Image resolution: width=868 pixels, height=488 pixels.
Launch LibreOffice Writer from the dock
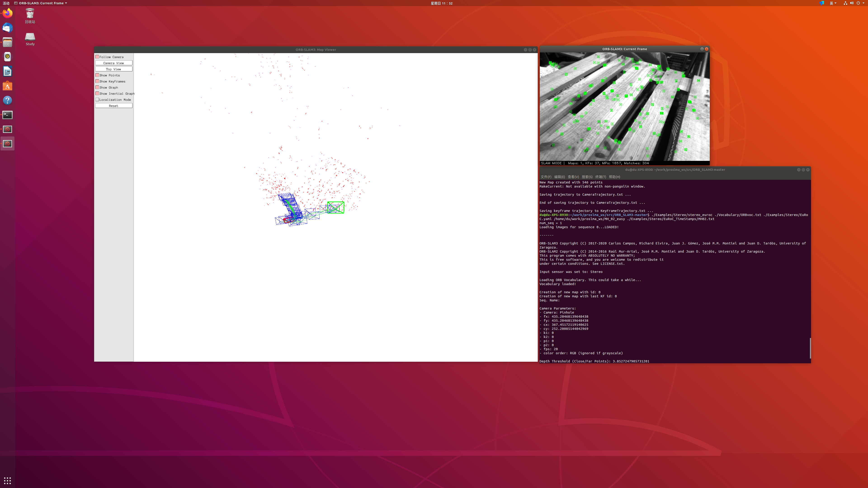click(x=7, y=71)
